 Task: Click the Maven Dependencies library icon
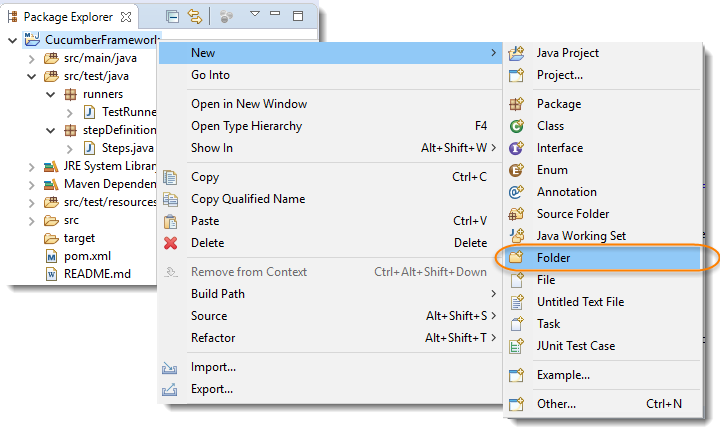[x=51, y=184]
